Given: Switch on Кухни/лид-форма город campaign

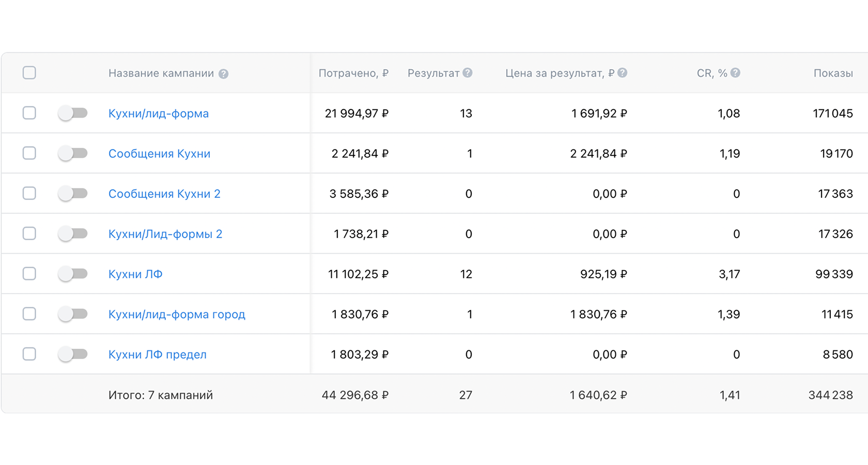Looking at the screenshot, I should coord(73,314).
